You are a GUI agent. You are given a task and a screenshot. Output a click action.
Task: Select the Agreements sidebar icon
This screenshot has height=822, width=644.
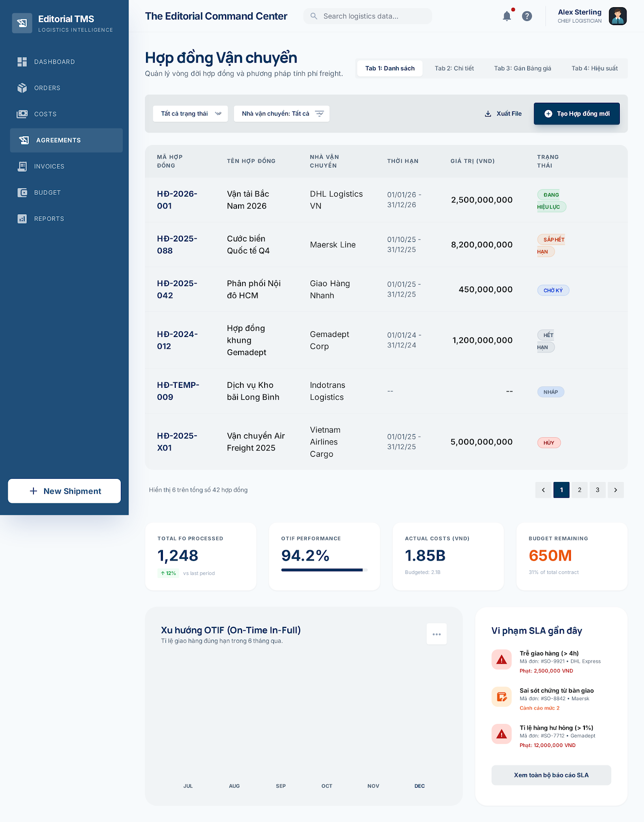click(24, 140)
